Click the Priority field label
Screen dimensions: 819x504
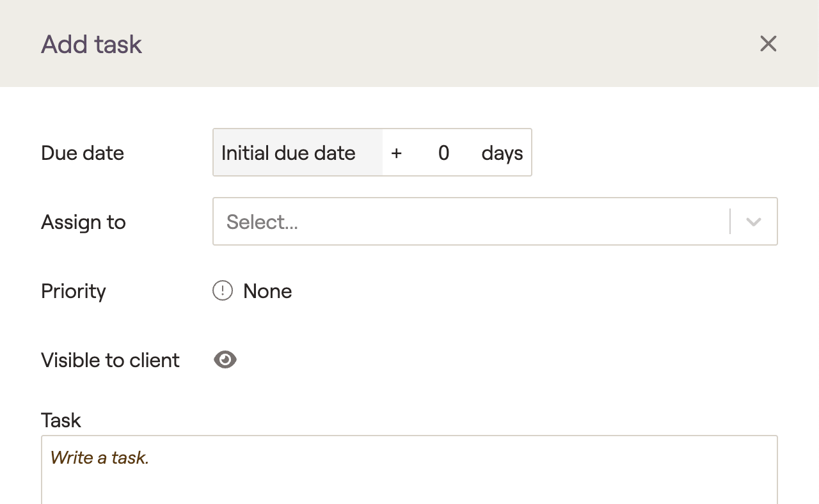tap(74, 291)
